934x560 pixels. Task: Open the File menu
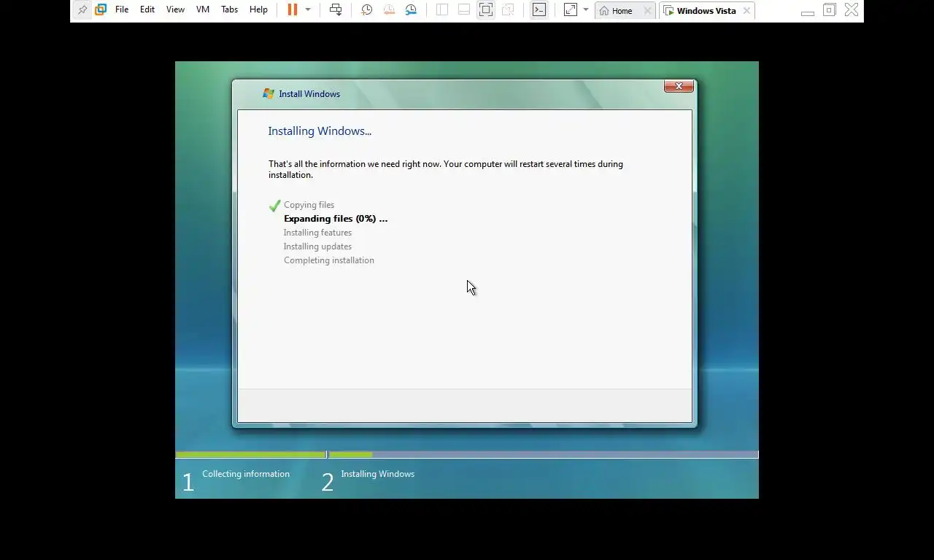tap(122, 10)
